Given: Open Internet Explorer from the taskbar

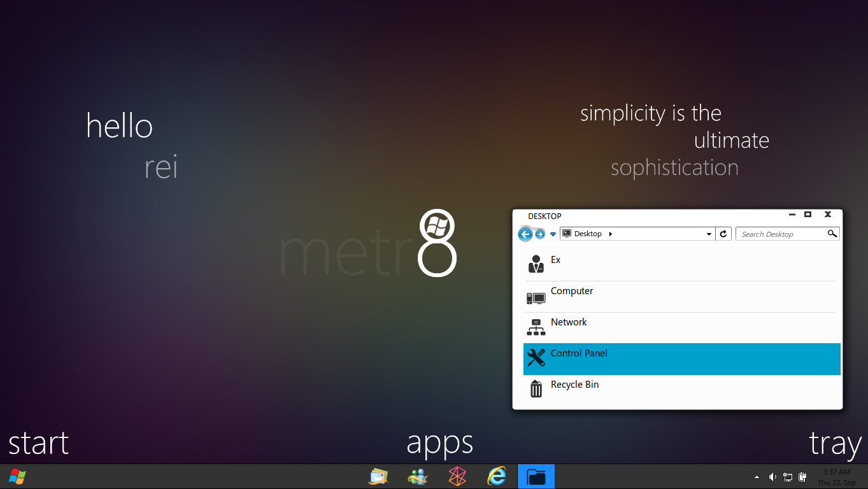Looking at the screenshot, I should (497, 476).
